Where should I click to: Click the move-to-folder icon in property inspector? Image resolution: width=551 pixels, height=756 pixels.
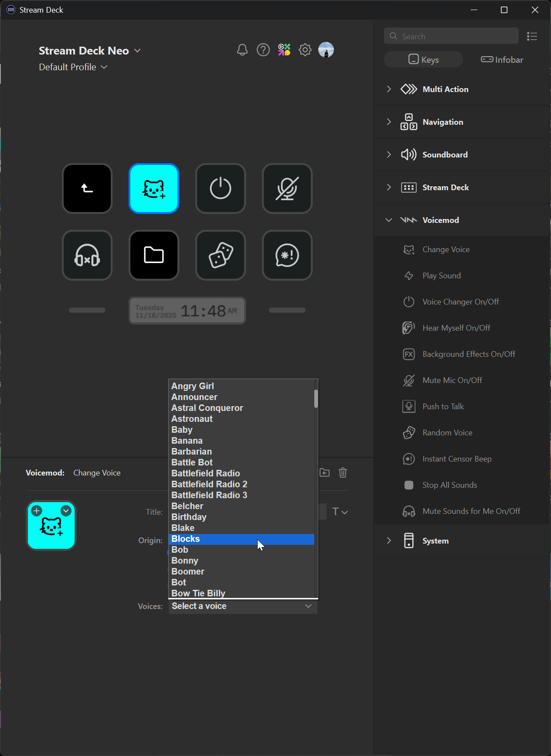325,473
